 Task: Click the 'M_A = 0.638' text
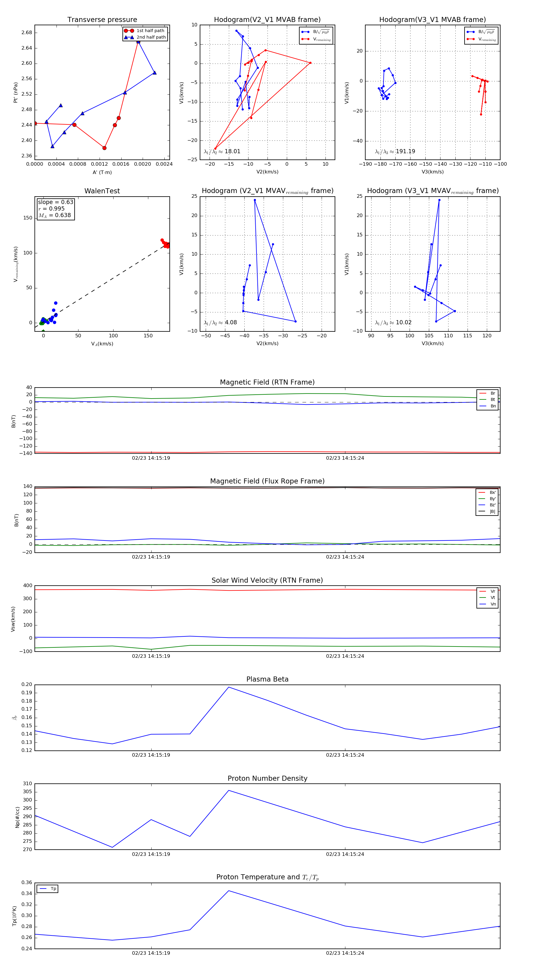[54, 215]
